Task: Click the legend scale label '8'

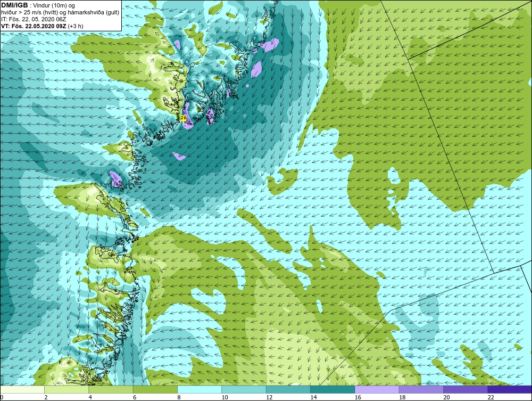Action: click(179, 398)
